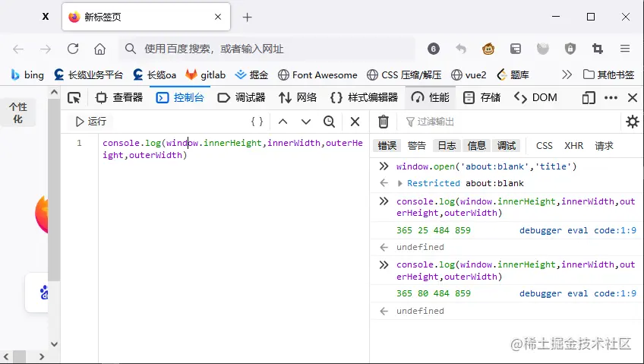Toggle the 信息 info filter
This screenshot has width=644, height=364.
click(x=476, y=145)
